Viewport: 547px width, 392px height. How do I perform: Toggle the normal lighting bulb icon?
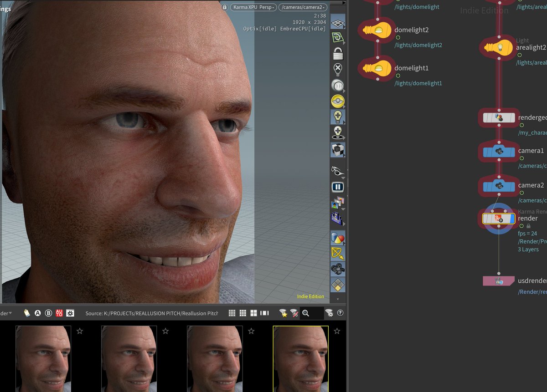338,117
